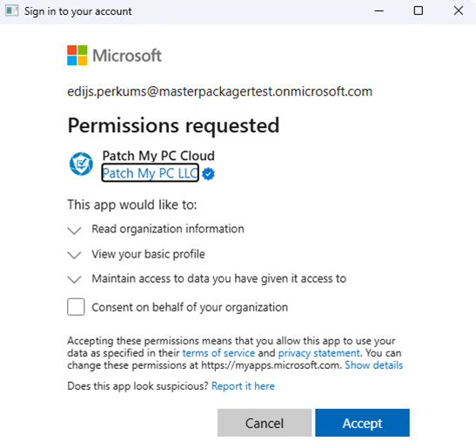Check Consent on behalf of your organization
The height and width of the screenshot is (448, 476).
pyautogui.click(x=76, y=307)
